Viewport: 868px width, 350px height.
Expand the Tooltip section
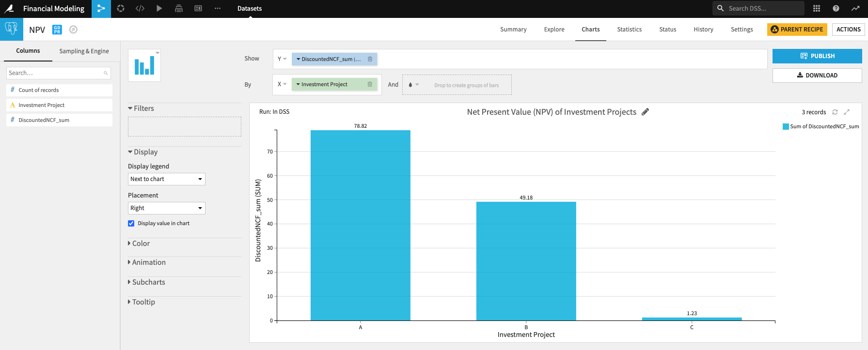tap(142, 302)
